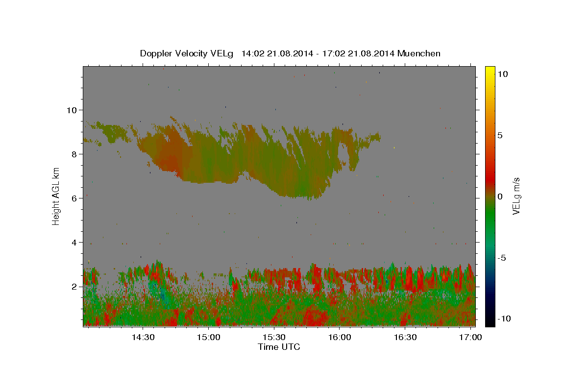Click the height tick label '8'

coord(74,154)
